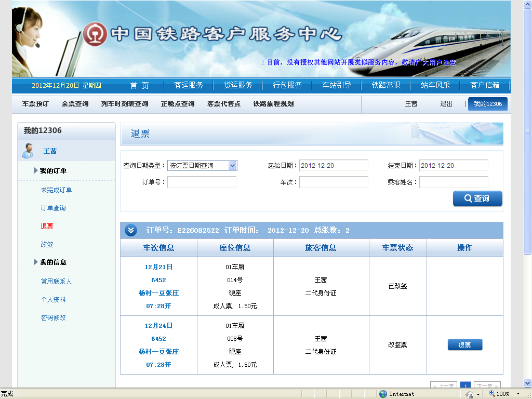Click the 操作 column header

[x=464, y=248]
